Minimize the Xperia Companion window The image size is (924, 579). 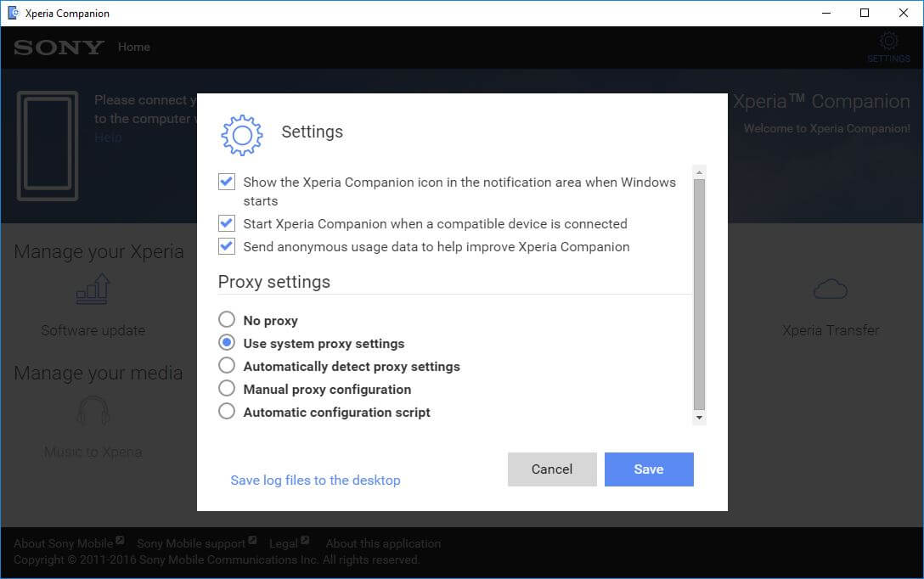pos(826,13)
